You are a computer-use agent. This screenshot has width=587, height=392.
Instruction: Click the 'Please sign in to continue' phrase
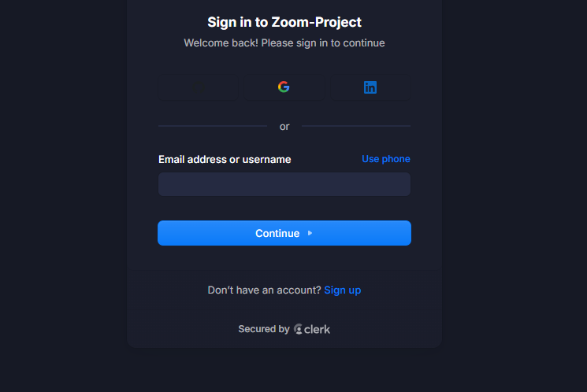click(x=323, y=43)
